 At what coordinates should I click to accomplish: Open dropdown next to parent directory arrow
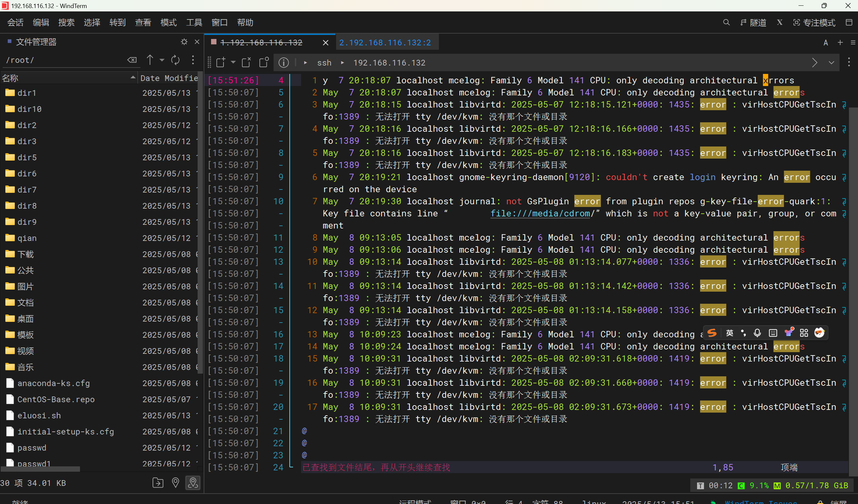point(162,60)
